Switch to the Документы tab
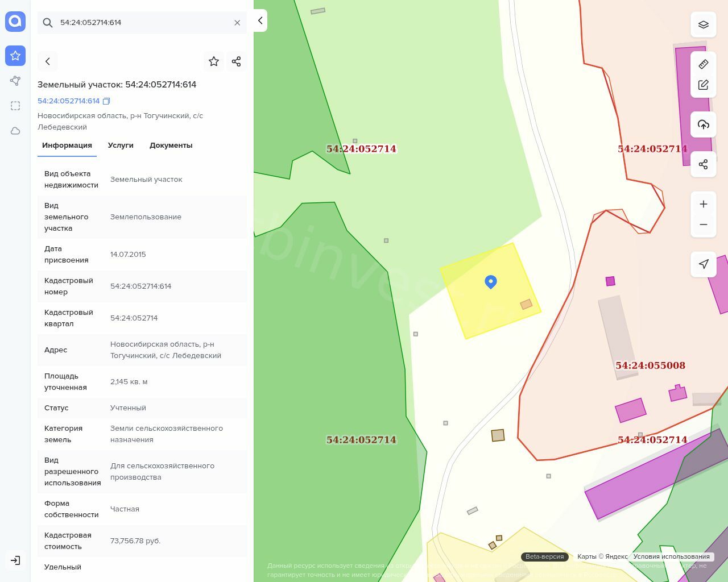Screen dimensions: 728x582 pos(171,145)
